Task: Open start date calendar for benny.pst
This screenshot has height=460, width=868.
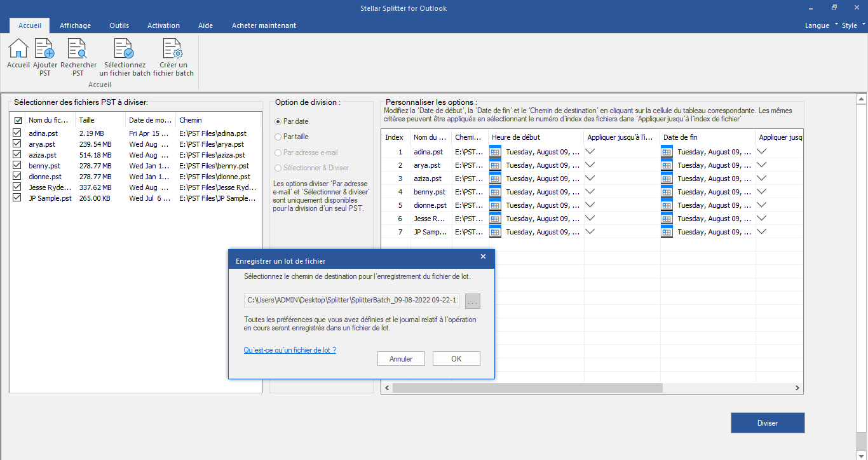Action: [496, 192]
